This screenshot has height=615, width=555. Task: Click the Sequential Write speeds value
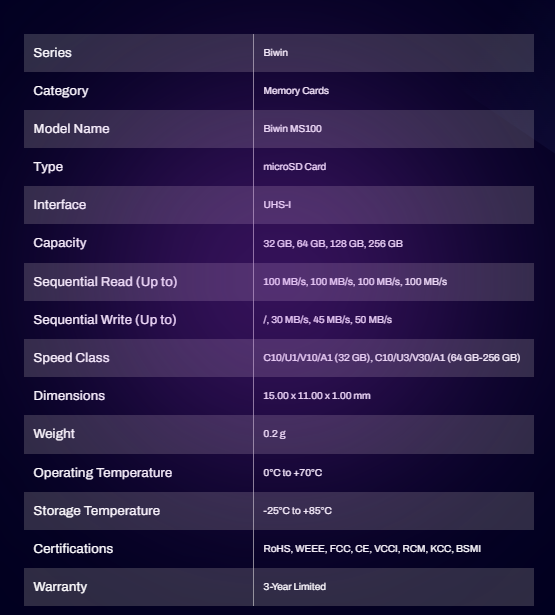(x=328, y=320)
